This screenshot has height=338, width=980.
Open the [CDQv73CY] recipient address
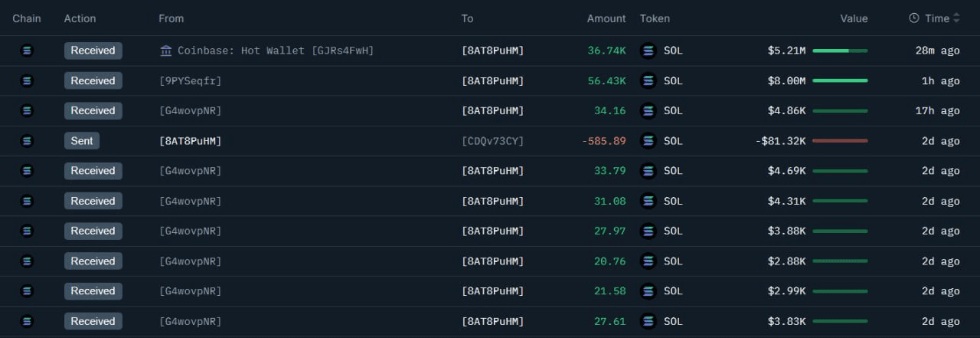point(492,141)
